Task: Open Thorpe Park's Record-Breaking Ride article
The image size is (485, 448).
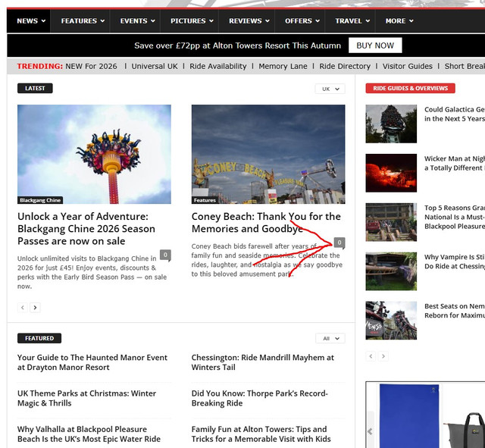Action: click(259, 398)
